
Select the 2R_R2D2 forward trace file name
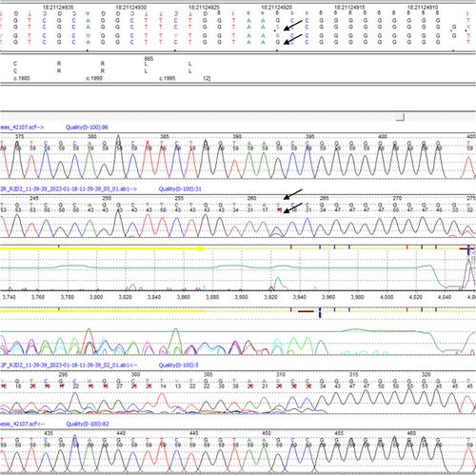click(x=69, y=189)
